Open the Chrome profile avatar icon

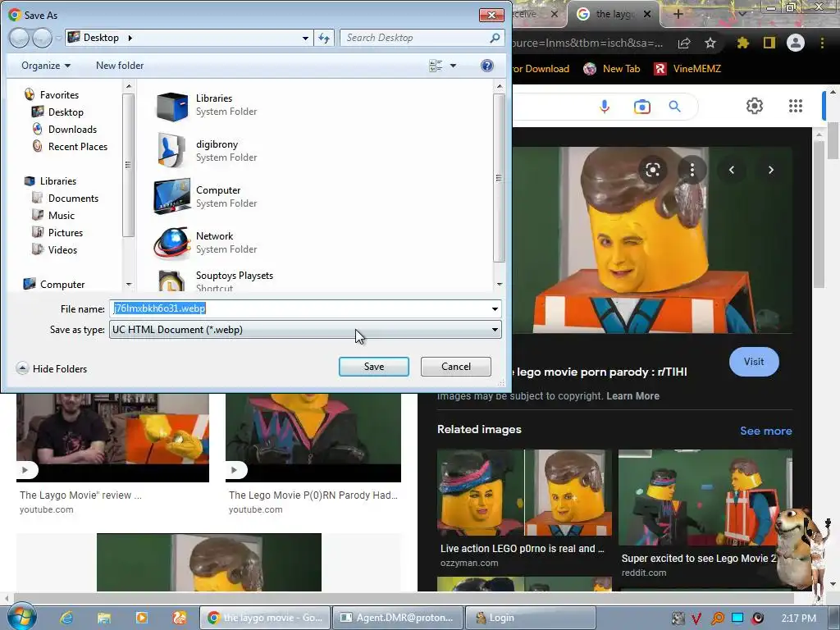796,43
